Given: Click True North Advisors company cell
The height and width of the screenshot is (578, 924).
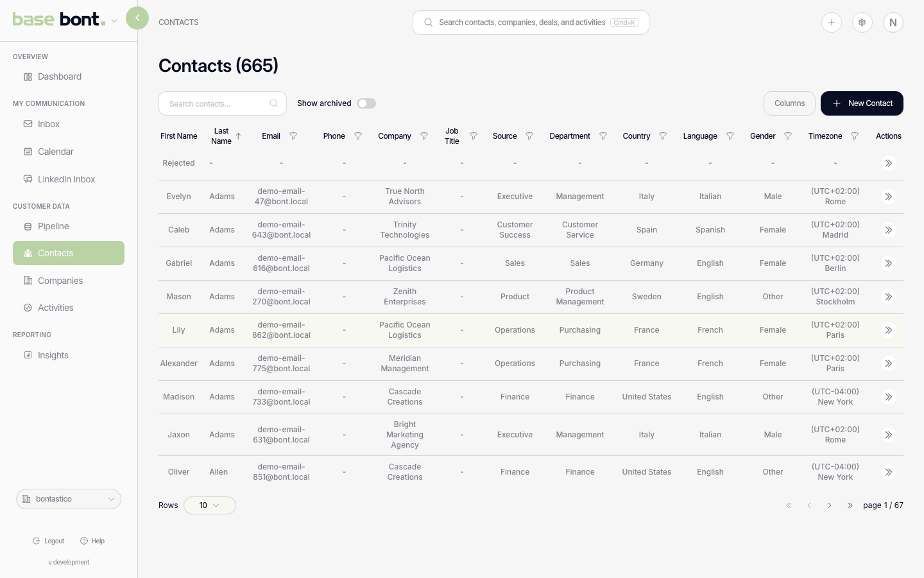Looking at the screenshot, I should pyautogui.click(x=405, y=197).
